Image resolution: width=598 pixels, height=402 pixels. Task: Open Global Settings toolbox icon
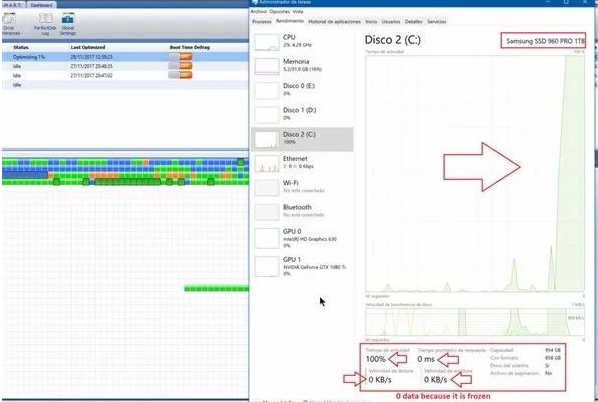coord(68,24)
